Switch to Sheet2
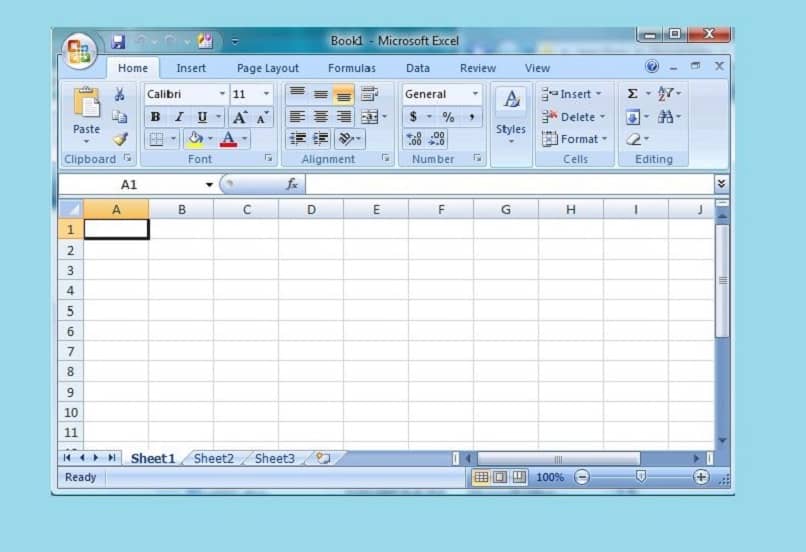Screen dimensions: 806x552 [214, 458]
